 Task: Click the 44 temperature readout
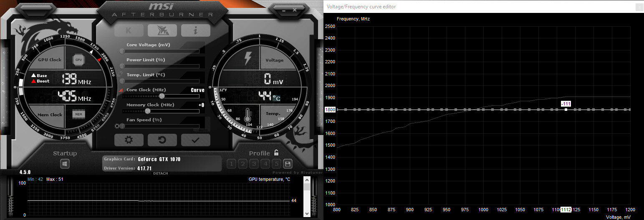point(265,96)
